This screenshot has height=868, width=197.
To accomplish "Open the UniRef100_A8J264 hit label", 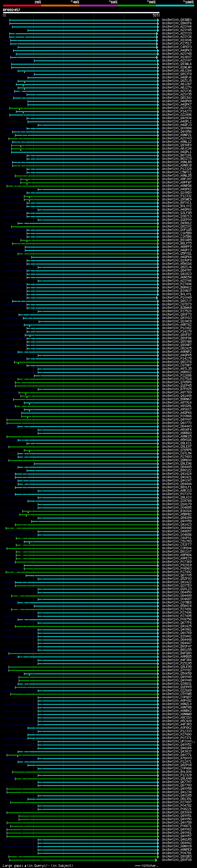I will [x=177, y=71].
